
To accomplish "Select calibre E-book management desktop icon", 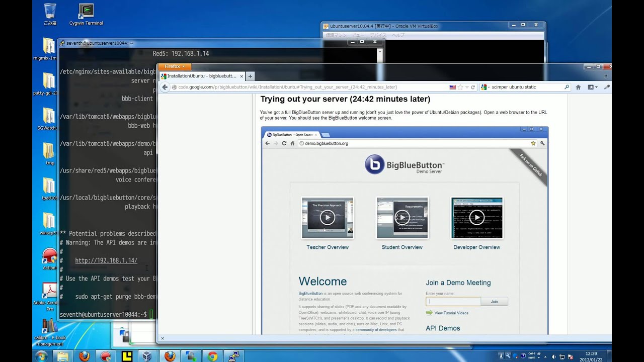I will (x=49, y=333).
